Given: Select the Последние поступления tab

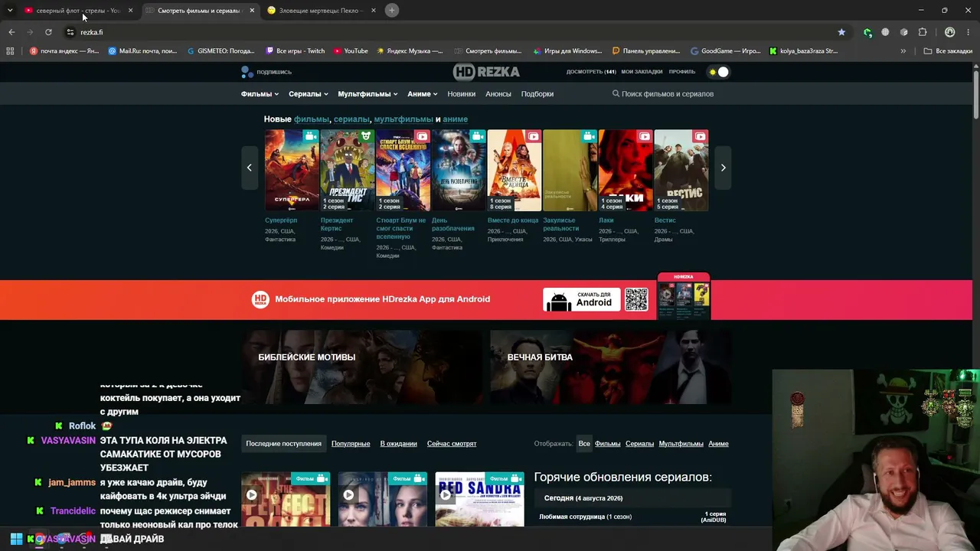Looking at the screenshot, I should 283,444.
